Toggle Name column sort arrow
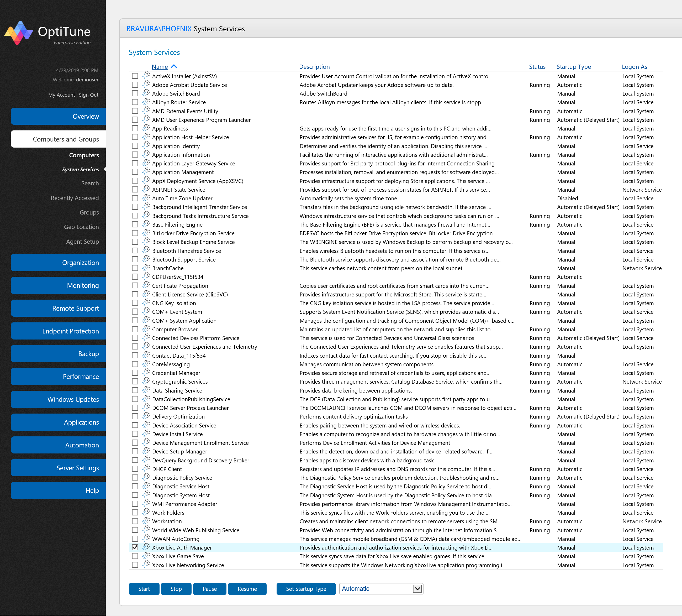 point(174,67)
